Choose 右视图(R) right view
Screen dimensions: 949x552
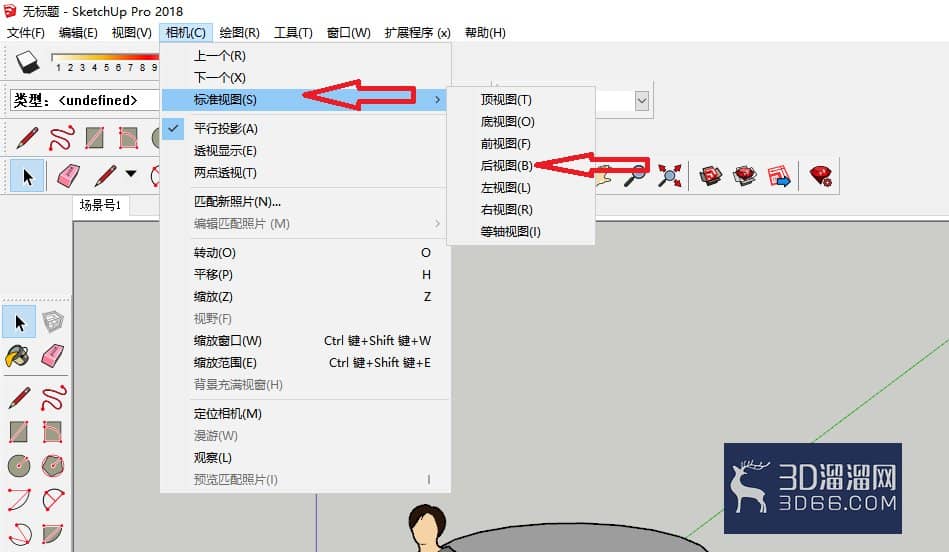click(x=520, y=209)
